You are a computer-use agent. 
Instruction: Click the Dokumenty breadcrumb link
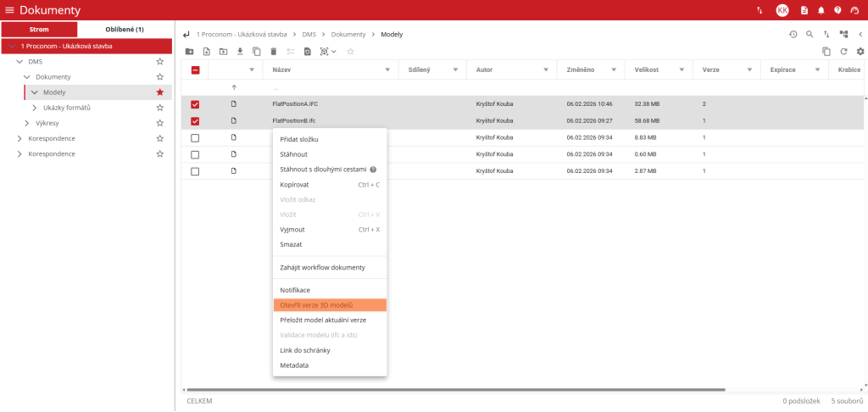click(x=348, y=34)
